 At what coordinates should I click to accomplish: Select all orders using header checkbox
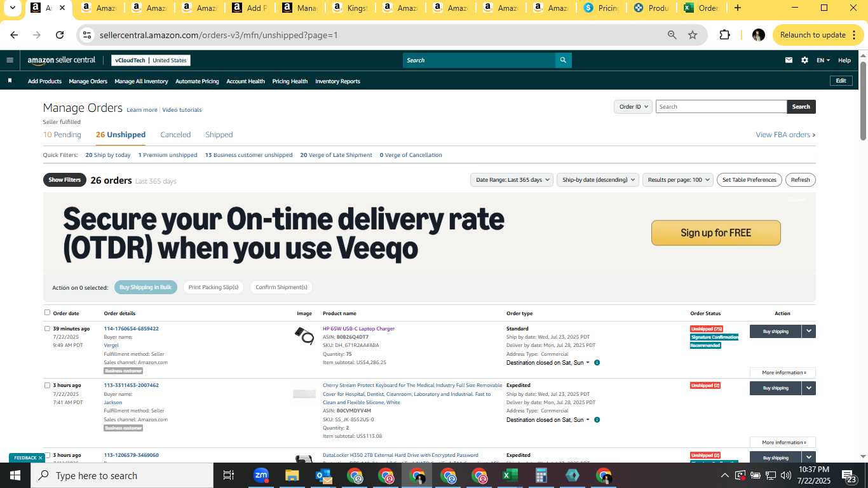(47, 313)
